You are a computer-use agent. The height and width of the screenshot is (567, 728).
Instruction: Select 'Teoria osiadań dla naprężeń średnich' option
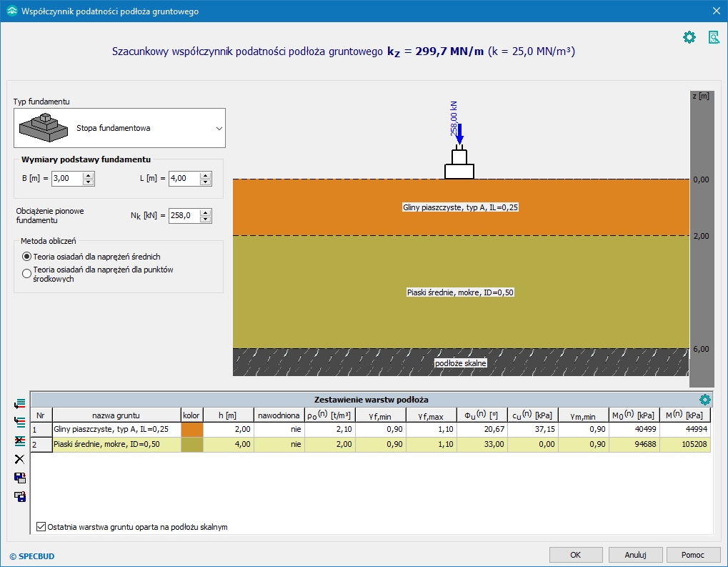click(x=27, y=256)
